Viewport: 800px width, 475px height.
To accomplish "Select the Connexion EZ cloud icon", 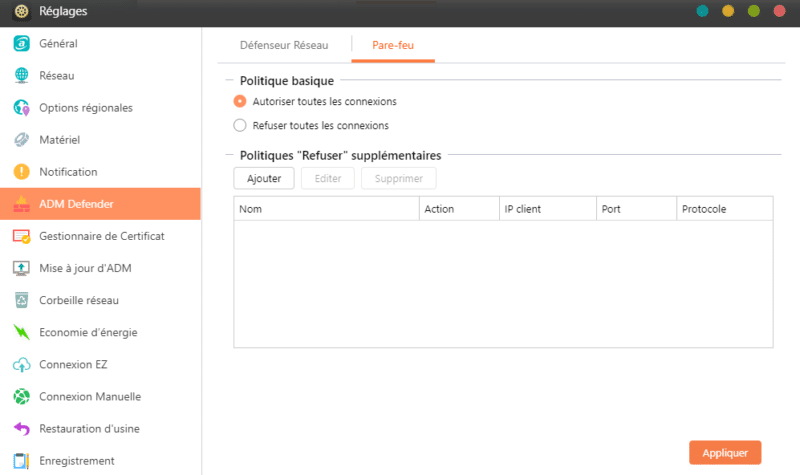I will click(21, 364).
